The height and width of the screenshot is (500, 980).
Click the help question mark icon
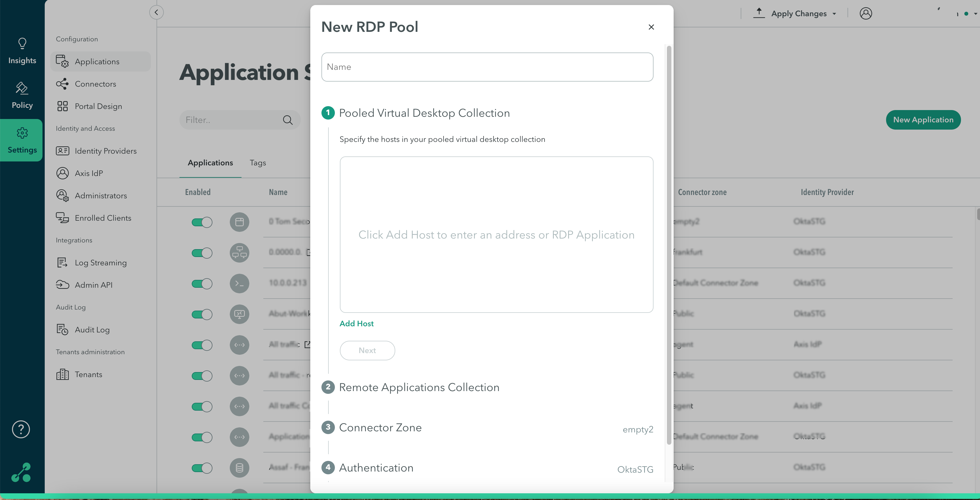[21, 429]
